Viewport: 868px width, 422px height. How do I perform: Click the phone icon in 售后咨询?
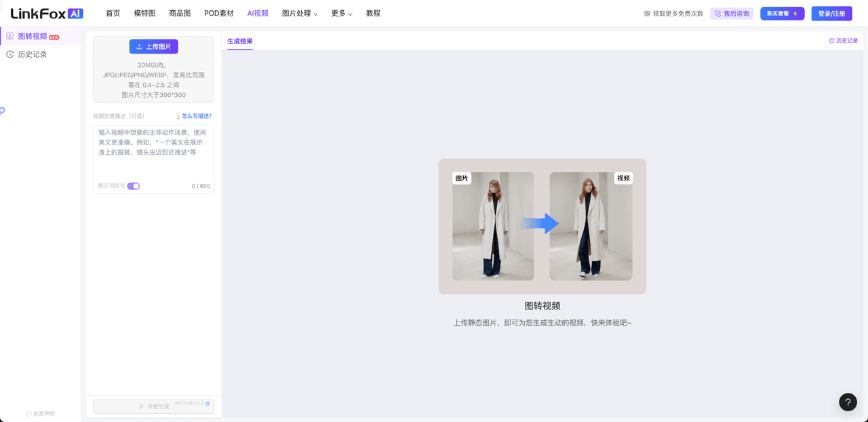point(717,14)
